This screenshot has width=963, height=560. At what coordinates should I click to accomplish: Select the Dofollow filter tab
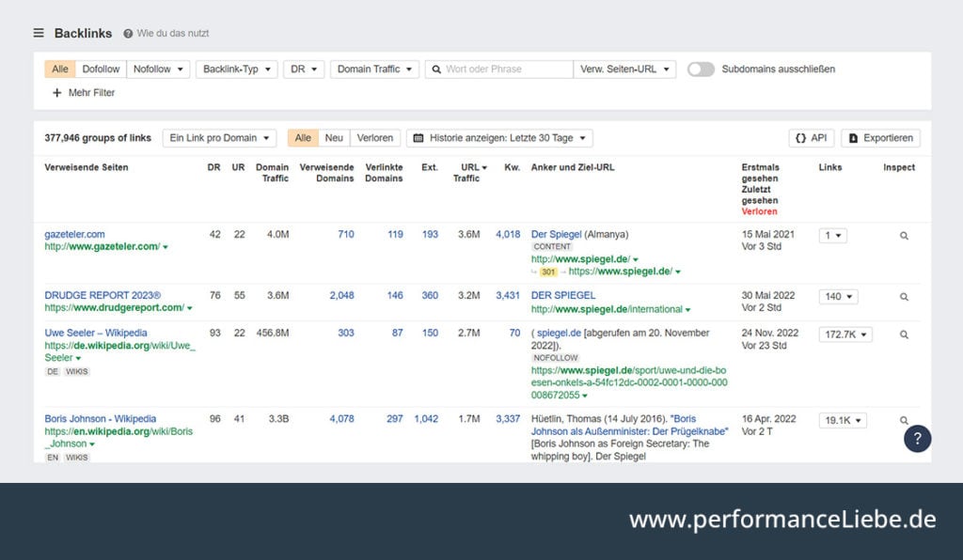point(101,70)
